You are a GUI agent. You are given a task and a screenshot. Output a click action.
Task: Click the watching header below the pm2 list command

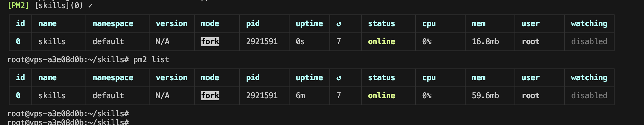[x=589, y=78]
